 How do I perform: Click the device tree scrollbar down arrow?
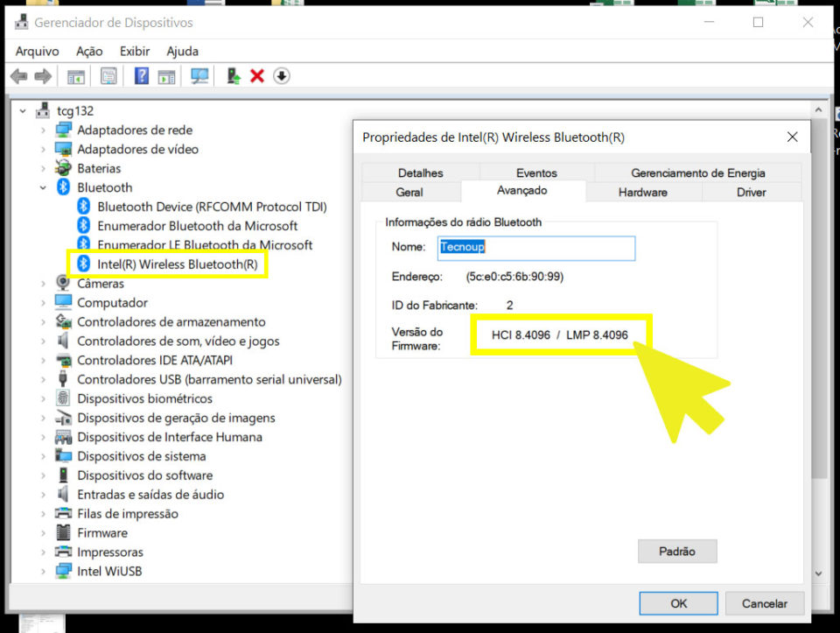click(x=818, y=573)
